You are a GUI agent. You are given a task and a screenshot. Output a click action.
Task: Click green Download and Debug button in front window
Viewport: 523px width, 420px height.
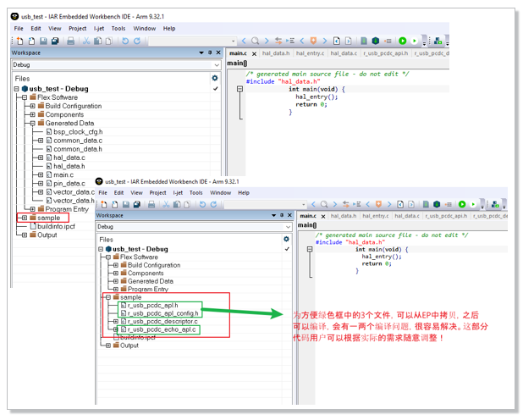462,204
